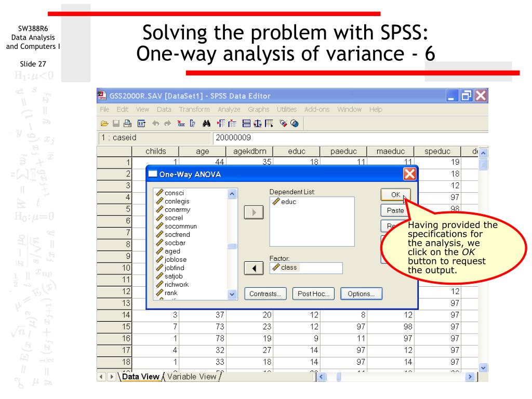Click the speduc column header

[x=437, y=151]
